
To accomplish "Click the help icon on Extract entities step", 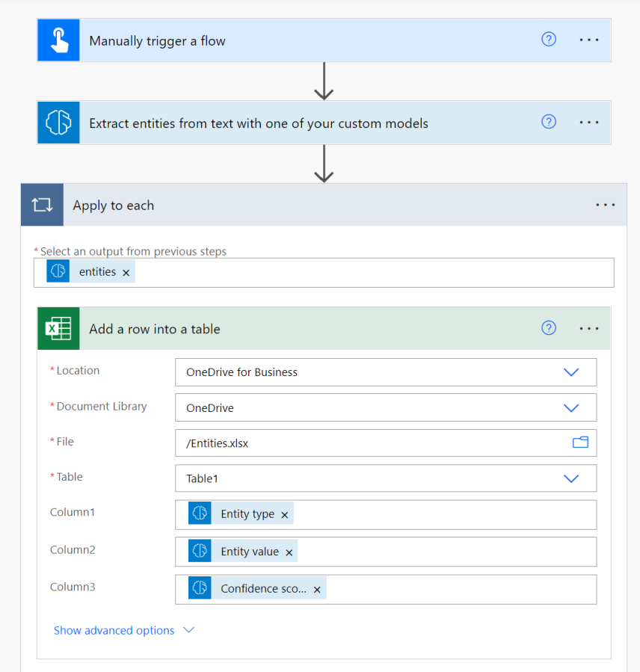I will click(549, 121).
